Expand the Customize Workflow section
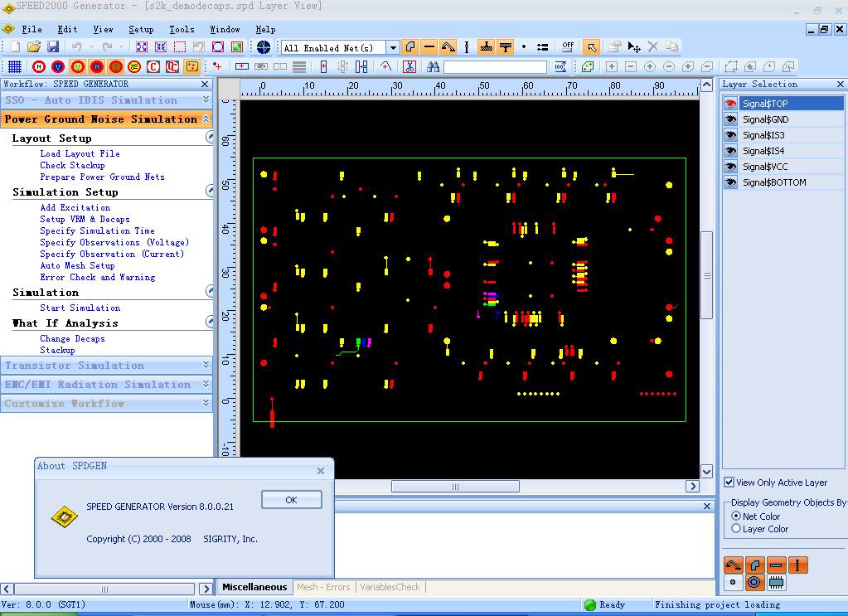Screen dimensions: 848x616 (206, 403)
